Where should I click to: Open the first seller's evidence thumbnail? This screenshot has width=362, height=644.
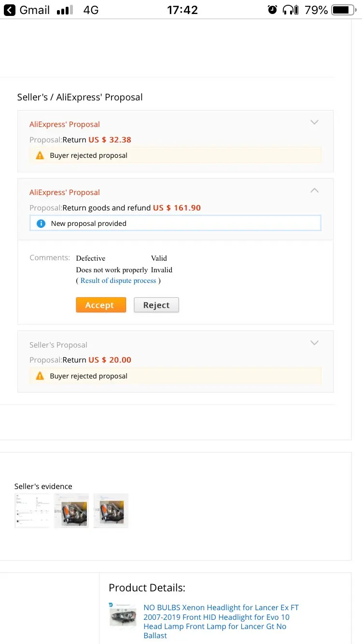coord(32,511)
